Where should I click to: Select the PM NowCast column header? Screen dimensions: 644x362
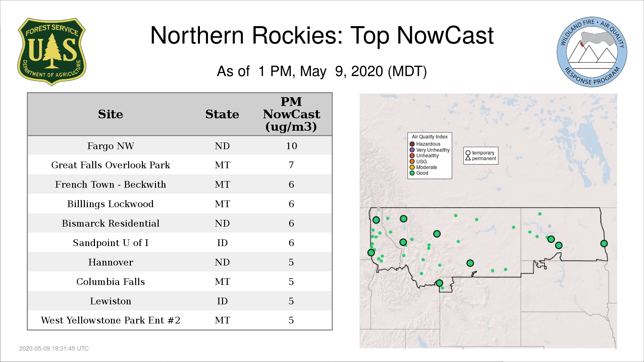(291, 114)
